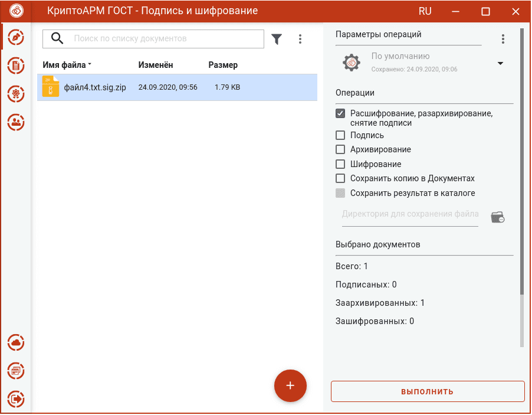Open the document list filter
This screenshot has height=415, width=532.
pyautogui.click(x=277, y=39)
